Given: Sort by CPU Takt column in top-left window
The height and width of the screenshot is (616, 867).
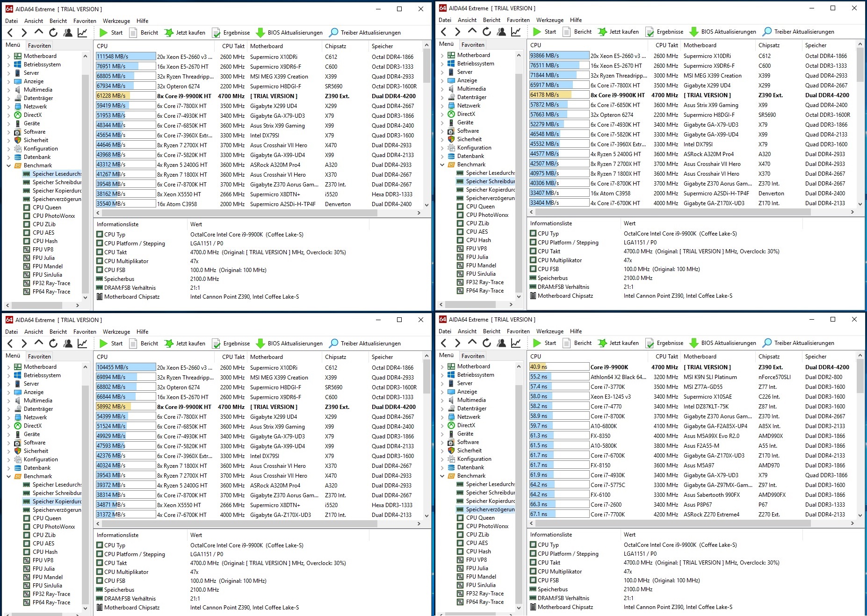Looking at the screenshot, I should [x=232, y=46].
